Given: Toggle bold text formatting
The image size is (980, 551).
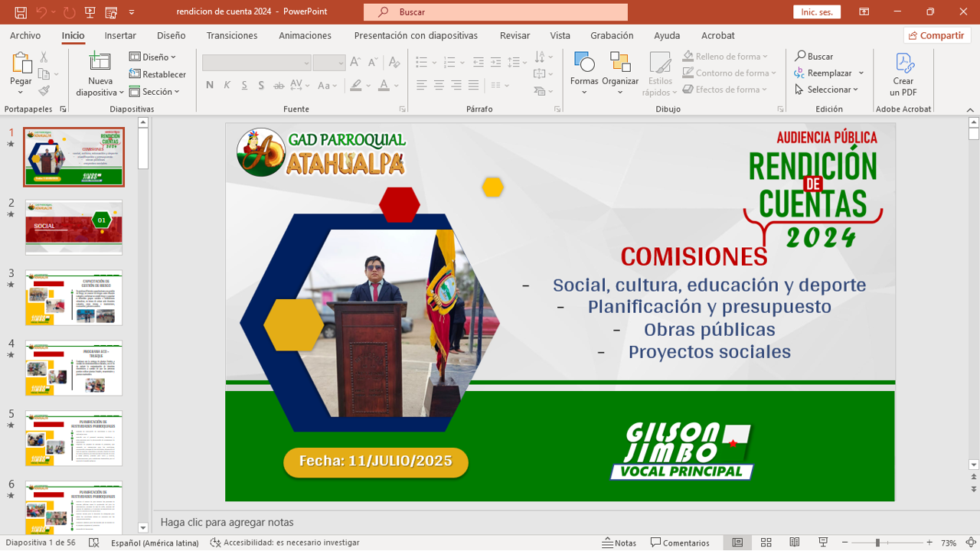Looking at the screenshot, I should click(210, 85).
